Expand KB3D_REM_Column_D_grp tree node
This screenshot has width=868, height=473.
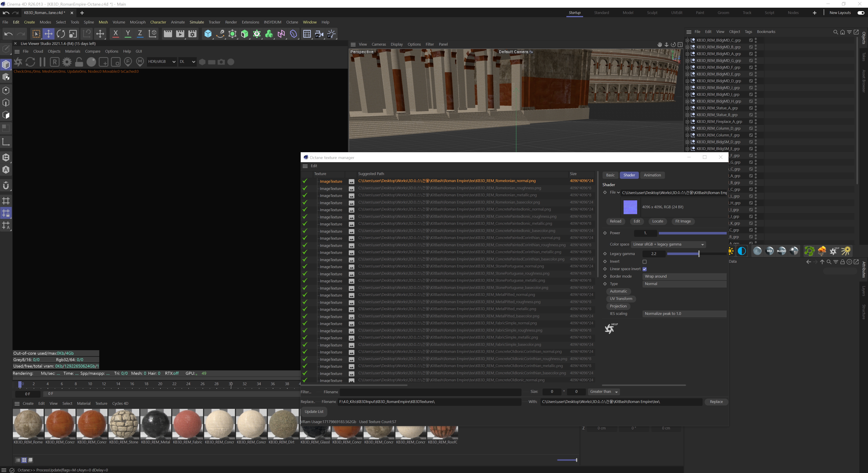pos(687,128)
